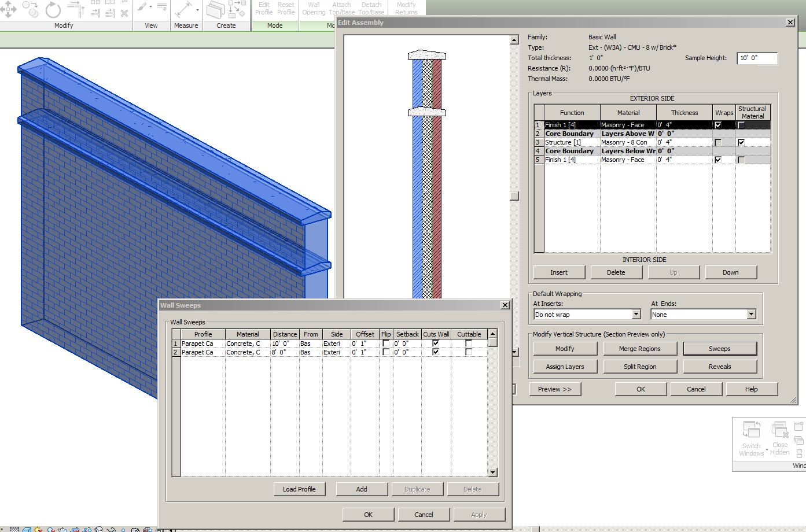Enable Cuttable for second Parapet Cap sweep
The width and height of the screenshot is (806, 532).
[469, 352]
